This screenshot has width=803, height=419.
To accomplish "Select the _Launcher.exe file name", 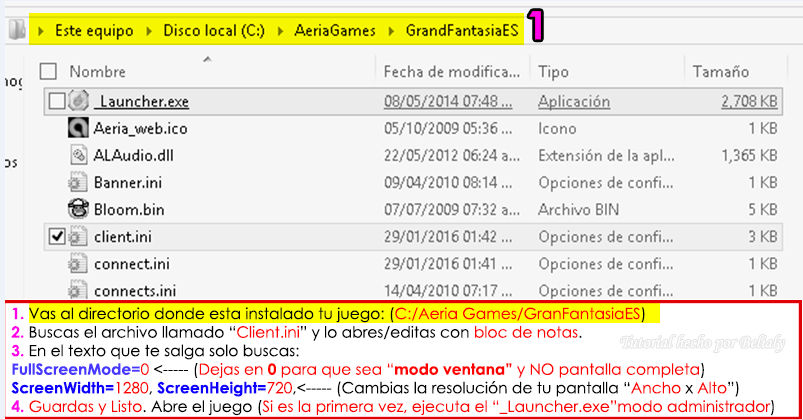I will 141,101.
